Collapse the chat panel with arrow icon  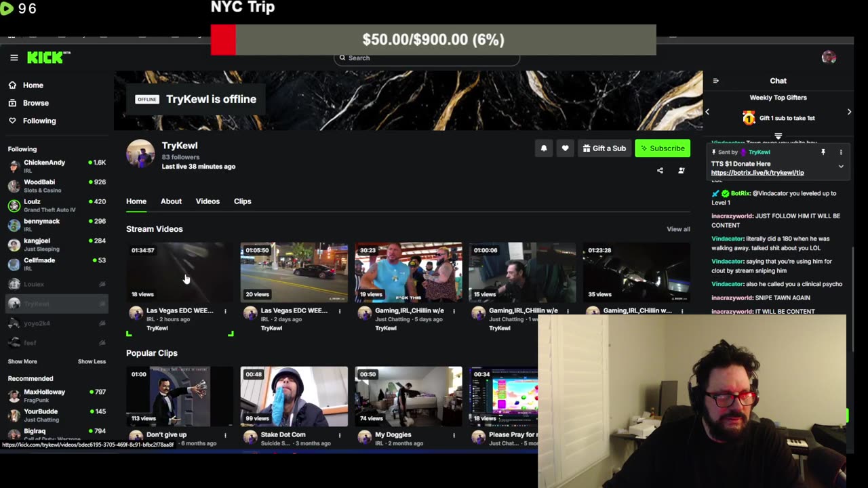tap(715, 81)
